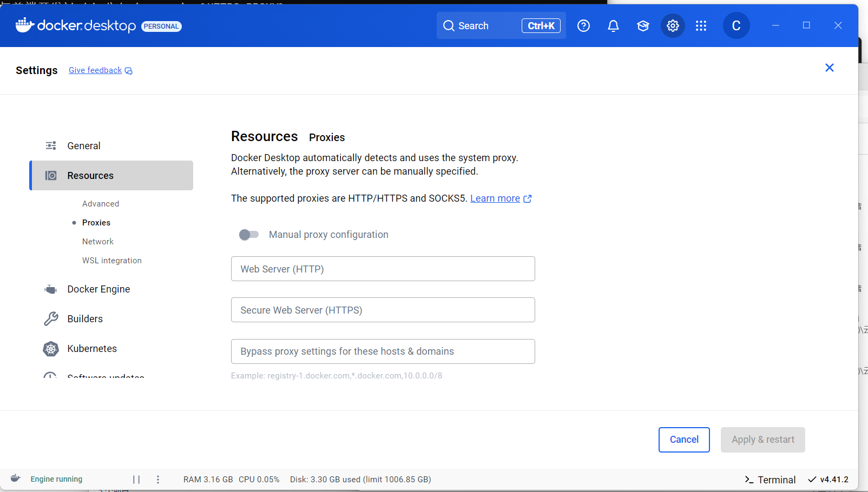Click the Builders wrench icon

click(x=51, y=319)
